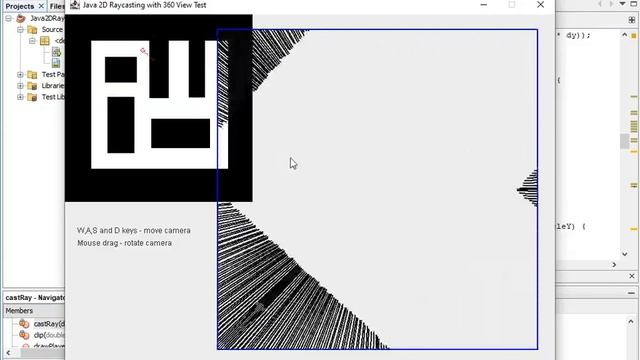Click the wide black rectangle on the minimap
640x360 pixels.
(180, 133)
